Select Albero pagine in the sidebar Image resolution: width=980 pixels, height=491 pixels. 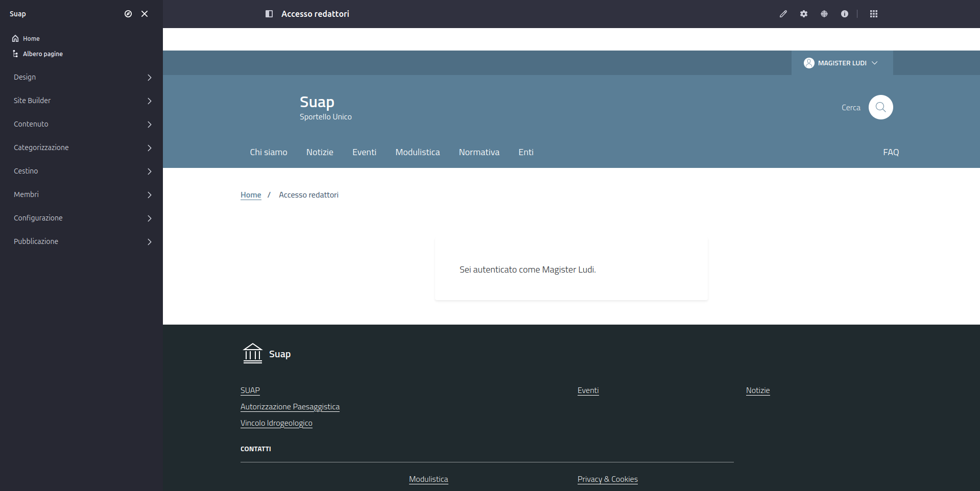pos(42,54)
